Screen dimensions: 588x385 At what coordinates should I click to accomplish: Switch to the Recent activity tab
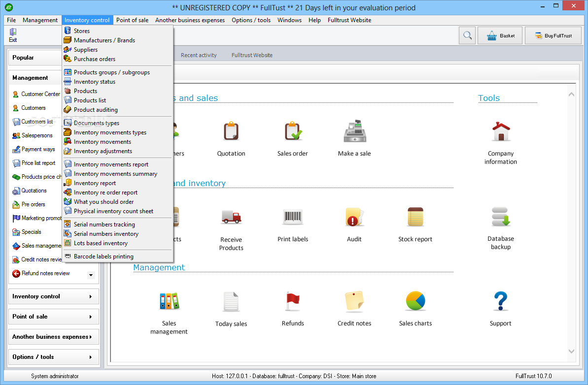pyautogui.click(x=199, y=55)
